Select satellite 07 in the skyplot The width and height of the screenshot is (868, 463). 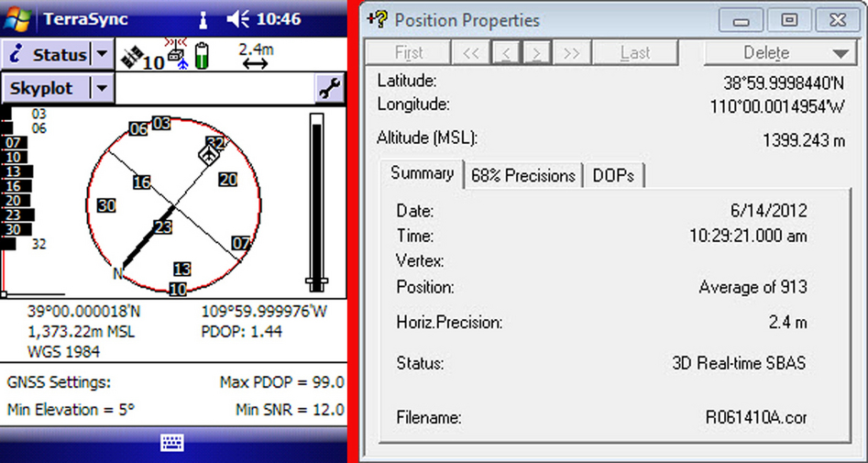pyautogui.click(x=241, y=243)
